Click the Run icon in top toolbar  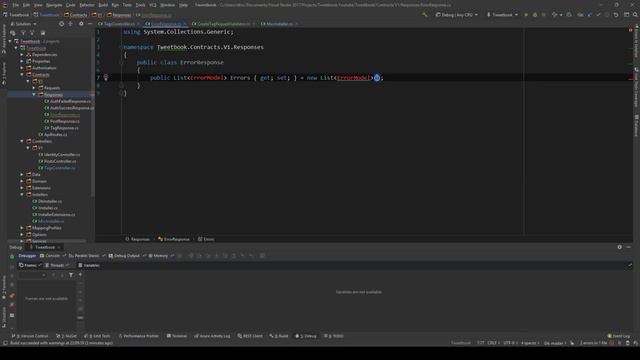tap(526, 15)
